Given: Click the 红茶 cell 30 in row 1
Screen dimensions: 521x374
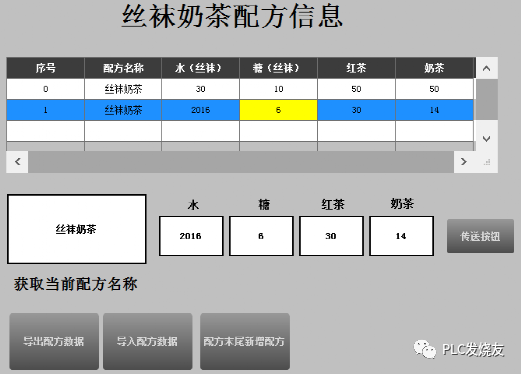Looking at the screenshot, I should (356, 110).
